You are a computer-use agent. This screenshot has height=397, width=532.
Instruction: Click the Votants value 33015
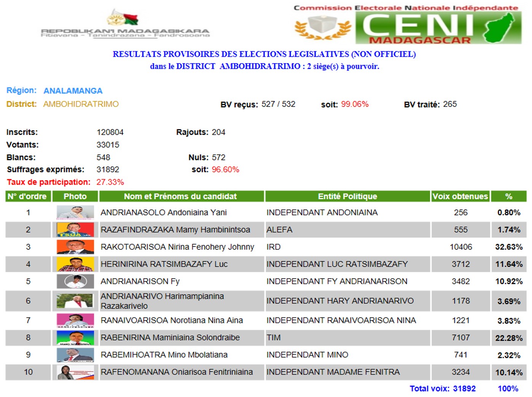pyautogui.click(x=108, y=145)
